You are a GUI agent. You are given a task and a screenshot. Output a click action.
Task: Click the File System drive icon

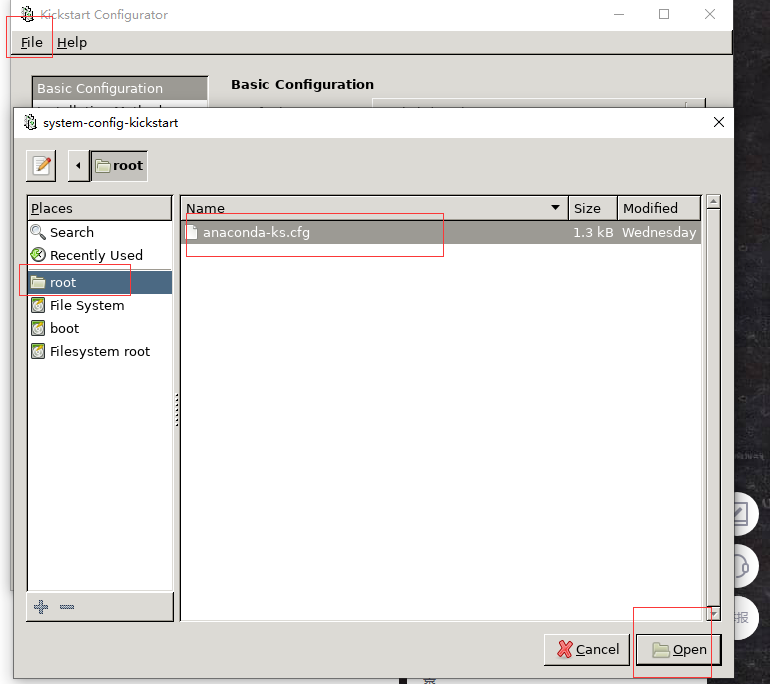pyautogui.click(x=38, y=305)
